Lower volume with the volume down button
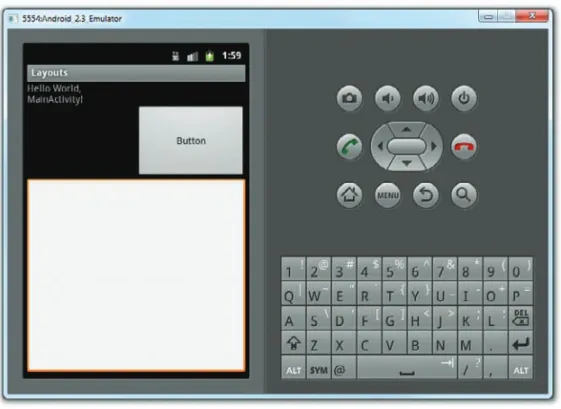 click(x=388, y=98)
